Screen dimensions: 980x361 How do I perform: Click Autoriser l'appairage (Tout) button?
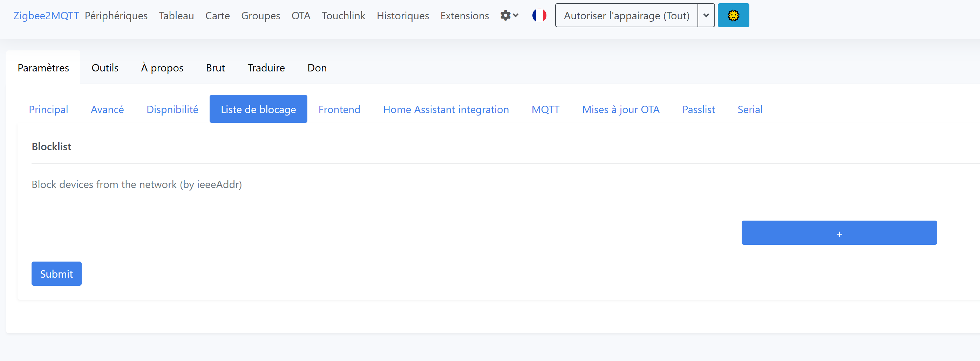coord(627,15)
